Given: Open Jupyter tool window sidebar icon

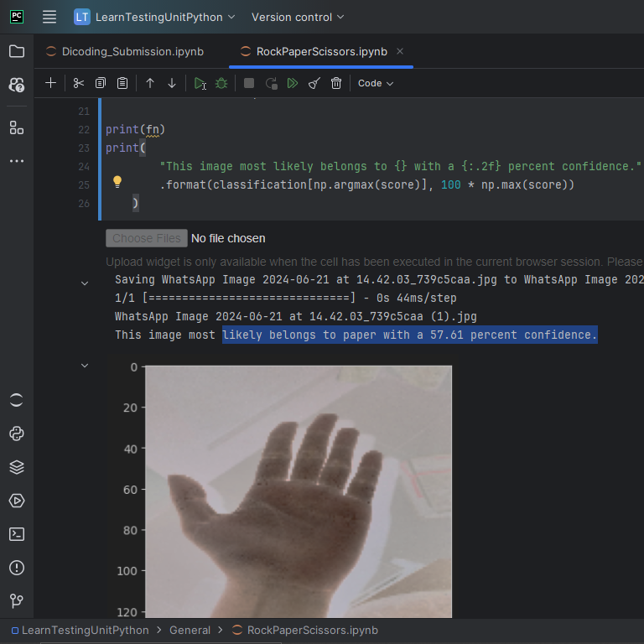Looking at the screenshot, I should pos(17,400).
